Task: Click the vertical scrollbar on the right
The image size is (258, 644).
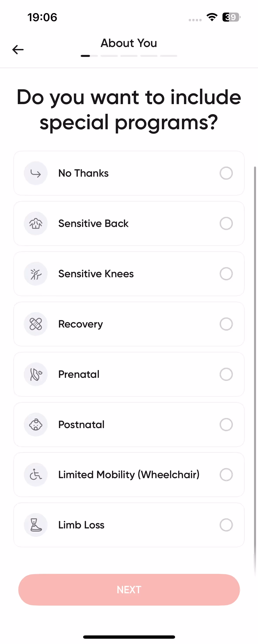Action: tap(255, 350)
